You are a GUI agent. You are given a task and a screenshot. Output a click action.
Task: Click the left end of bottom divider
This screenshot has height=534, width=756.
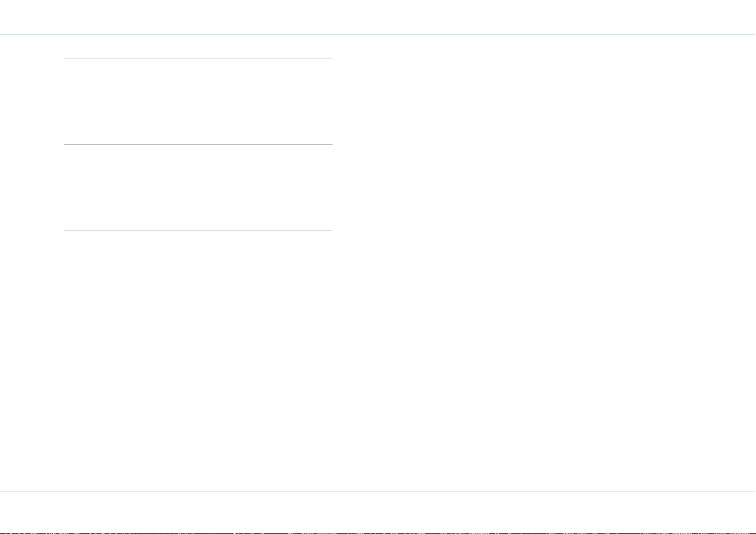pos(65,230)
